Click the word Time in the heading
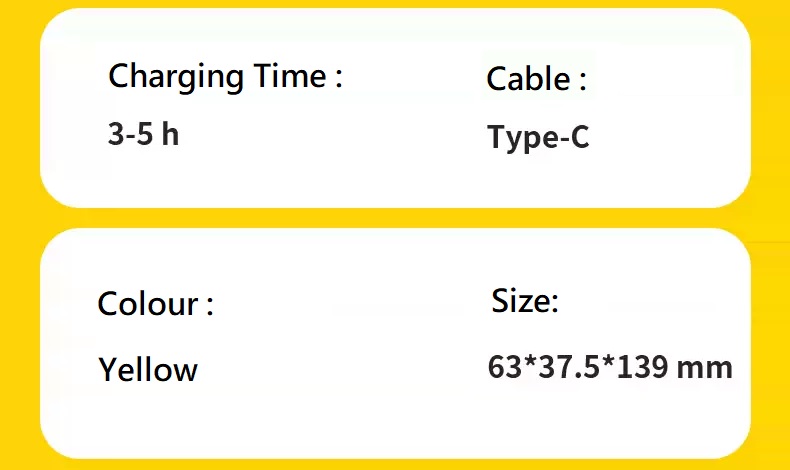790x470 pixels. (290, 76)
